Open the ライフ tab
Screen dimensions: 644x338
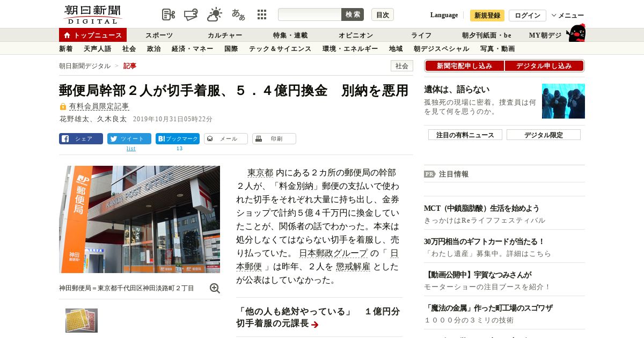(x=421, y=35)
